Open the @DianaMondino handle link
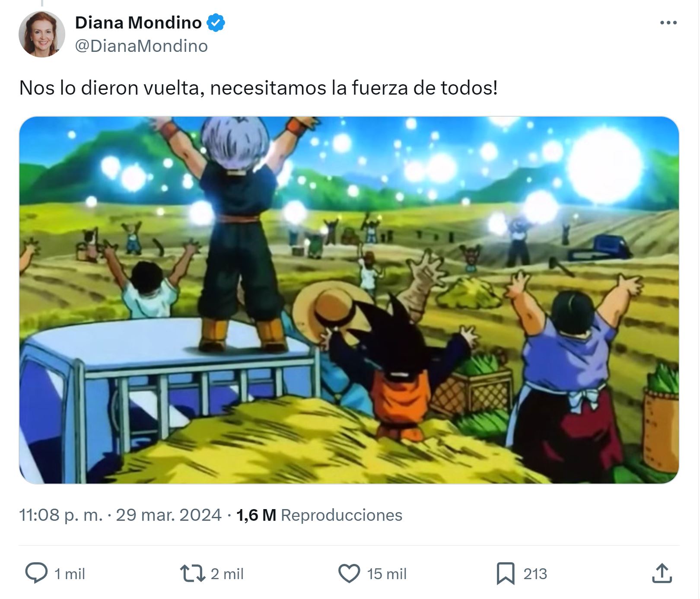Viewport: 700px width, 599px height. [x=141, y=46]
